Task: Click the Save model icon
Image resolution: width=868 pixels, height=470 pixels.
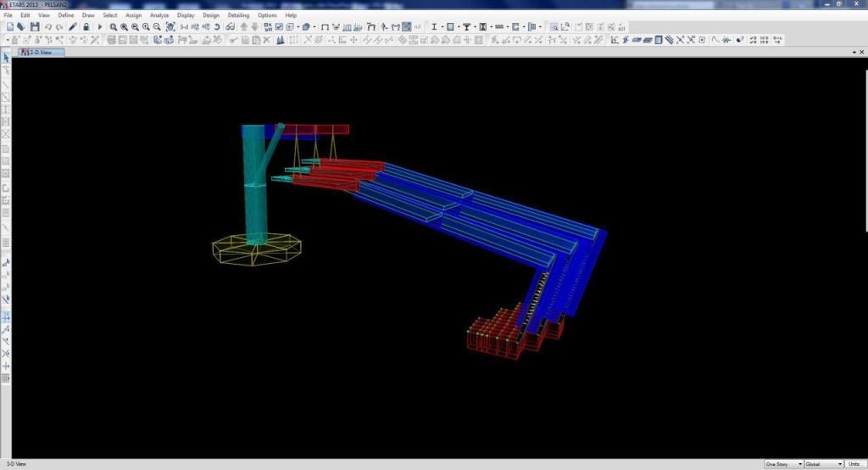Action: (34, 27)
